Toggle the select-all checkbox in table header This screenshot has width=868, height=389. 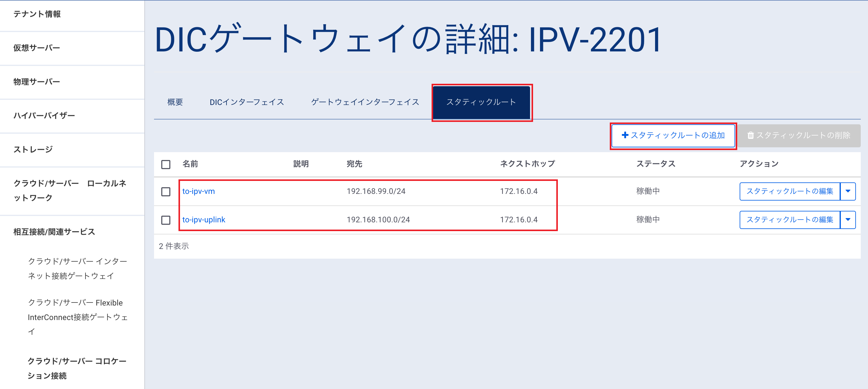(166, 165)
